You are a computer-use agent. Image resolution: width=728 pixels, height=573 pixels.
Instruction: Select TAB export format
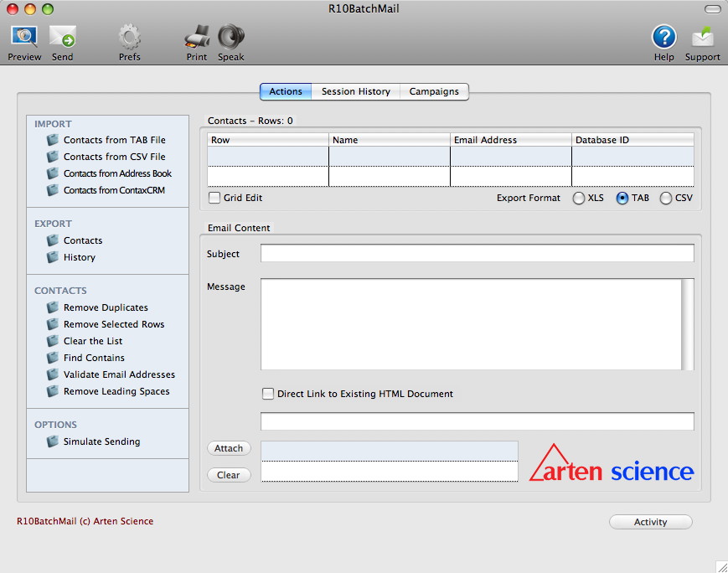pos(622,199)
